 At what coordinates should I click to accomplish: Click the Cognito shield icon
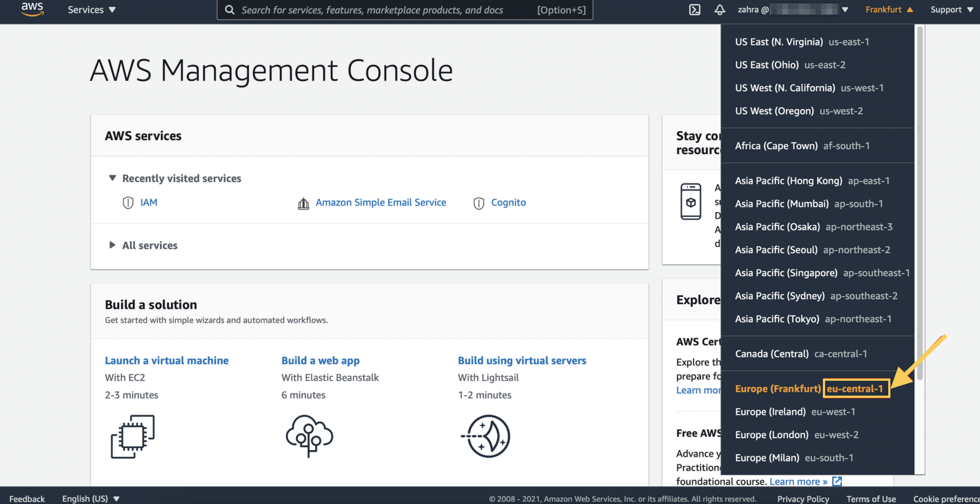click(x=479, y=203)
